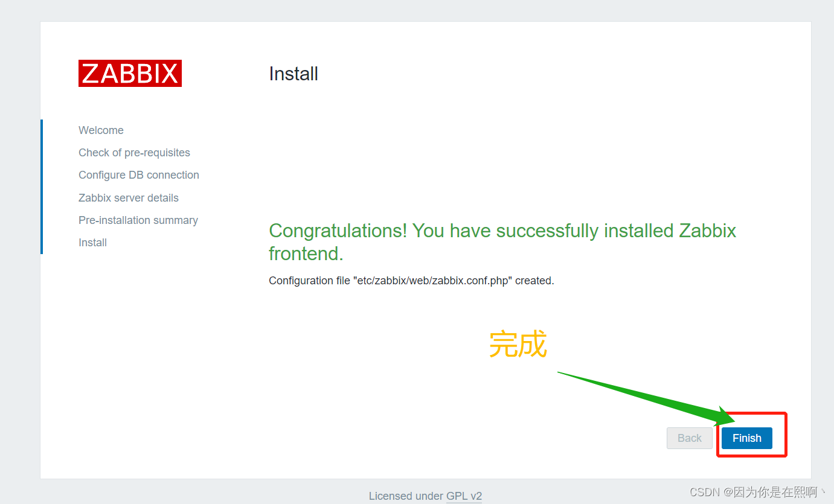Image resolution: width=834 pixels, height=504 pixels.
Task: Click the Licensed under text
Action: pyautogui.click(x=406, y=496)
